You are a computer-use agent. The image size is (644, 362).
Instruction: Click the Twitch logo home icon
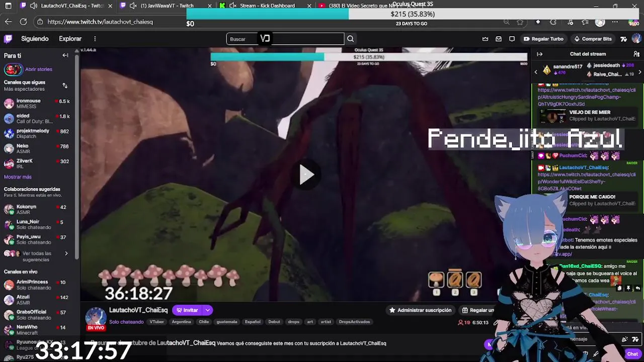pos(8,39)
